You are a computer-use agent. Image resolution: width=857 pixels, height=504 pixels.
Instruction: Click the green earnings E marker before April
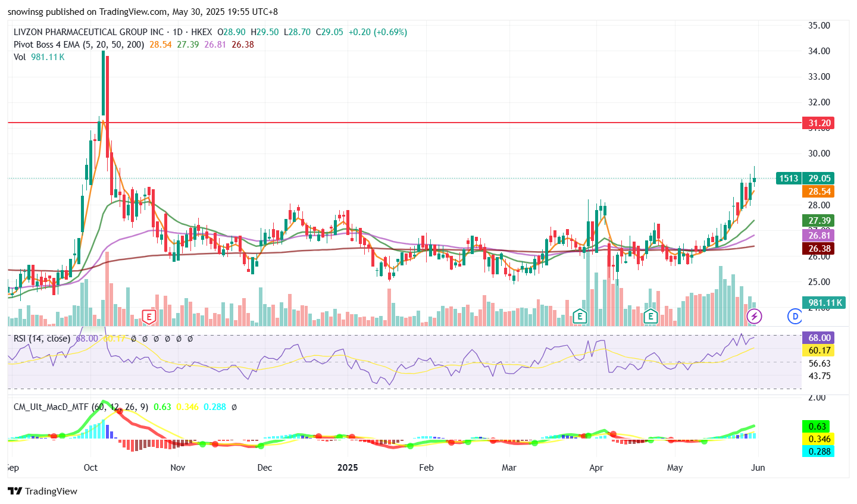pyautogui.click(x=580, y=317)
